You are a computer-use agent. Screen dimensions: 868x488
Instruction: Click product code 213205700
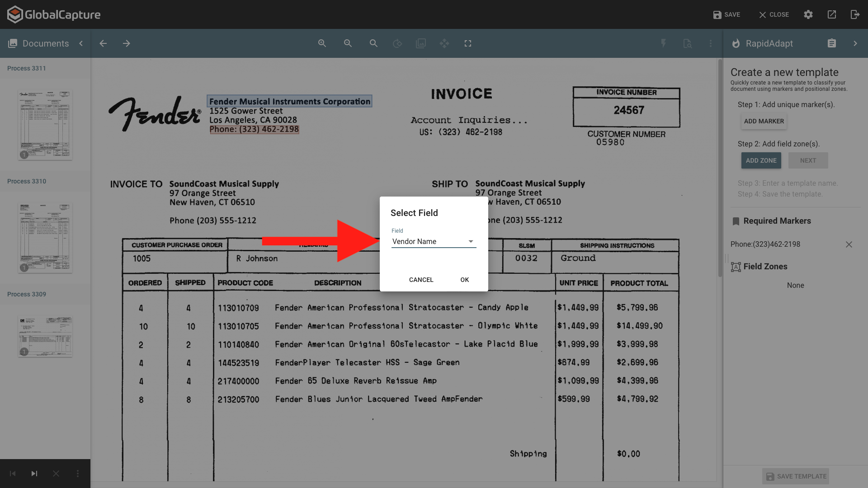tap(238, 399)
